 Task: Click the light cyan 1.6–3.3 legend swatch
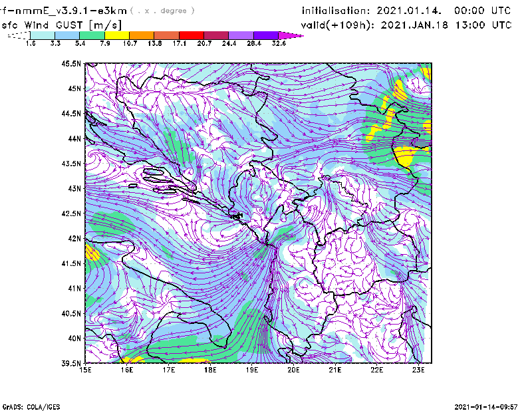point(43,35)
